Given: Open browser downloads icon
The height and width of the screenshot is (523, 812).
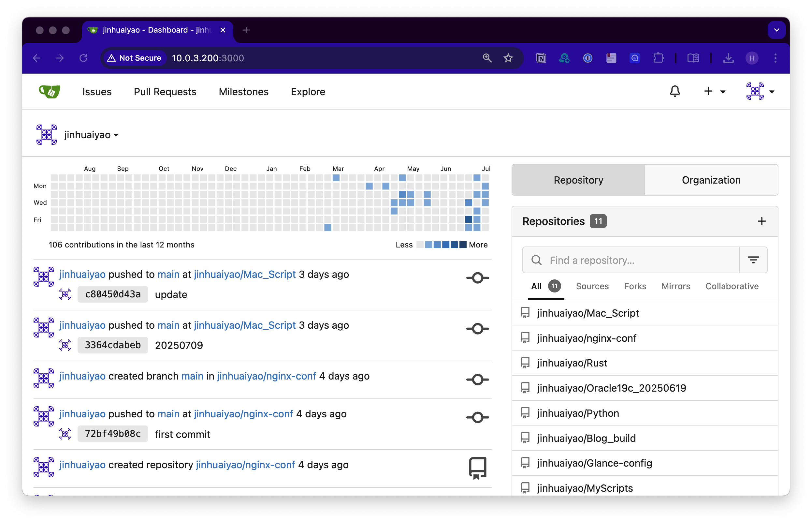Looking at the screenshot, I should (728, 58).
